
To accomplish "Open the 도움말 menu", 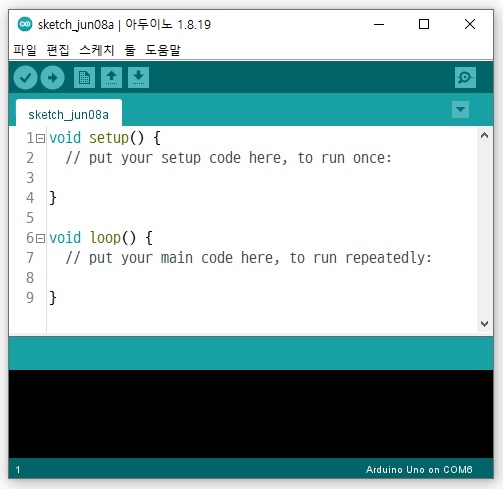I will click(x=163, y=50).
